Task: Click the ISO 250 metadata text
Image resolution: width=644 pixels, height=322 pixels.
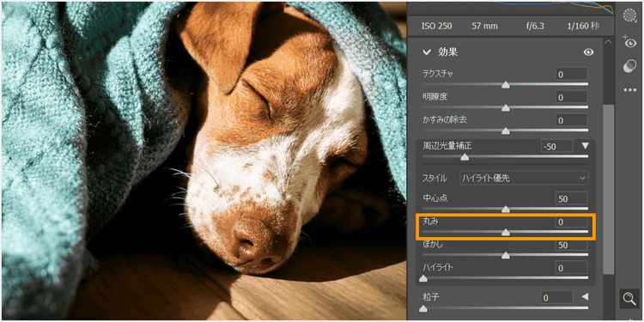Action: point(436,26)
